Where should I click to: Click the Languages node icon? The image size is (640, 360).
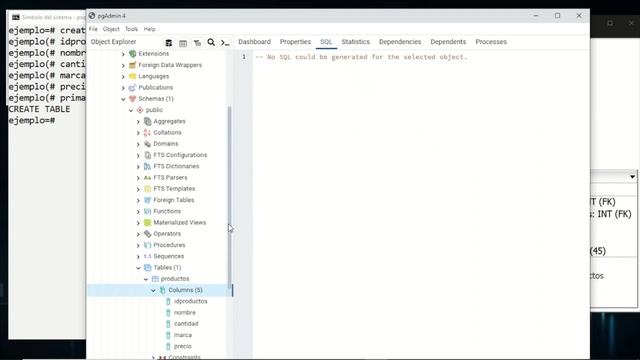click(132, 76)
